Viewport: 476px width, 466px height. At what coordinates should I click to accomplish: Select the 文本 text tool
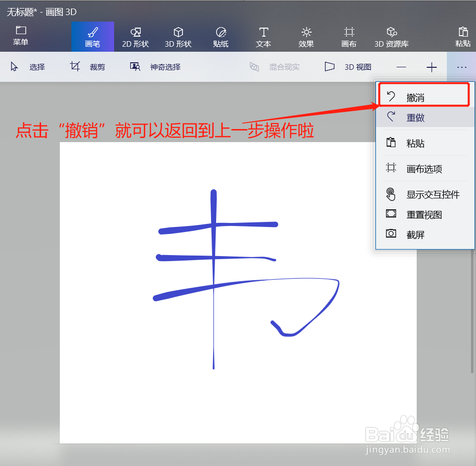pyautogui.click(x=263, y=37)
